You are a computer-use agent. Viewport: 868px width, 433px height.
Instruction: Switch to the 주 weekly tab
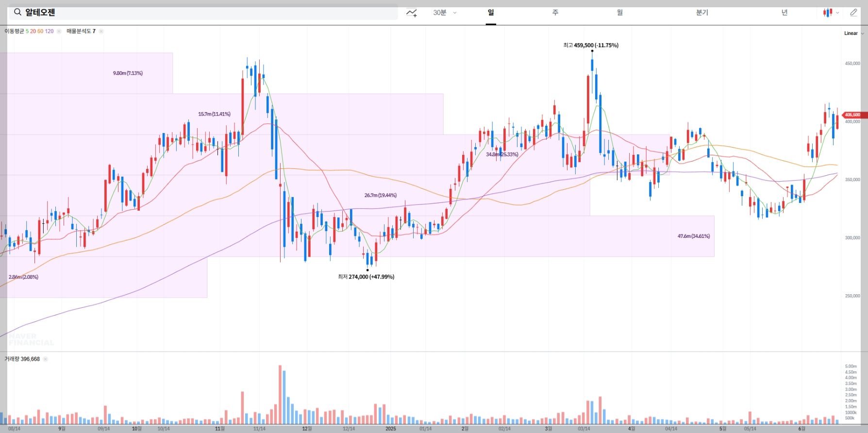pyautogui.click(x=555, y=13)
